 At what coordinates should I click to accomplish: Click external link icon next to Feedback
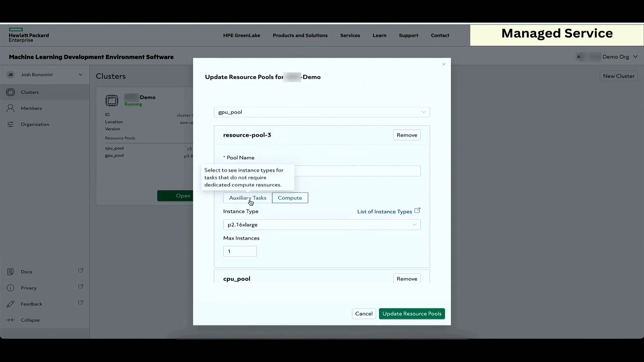[80, 302]
